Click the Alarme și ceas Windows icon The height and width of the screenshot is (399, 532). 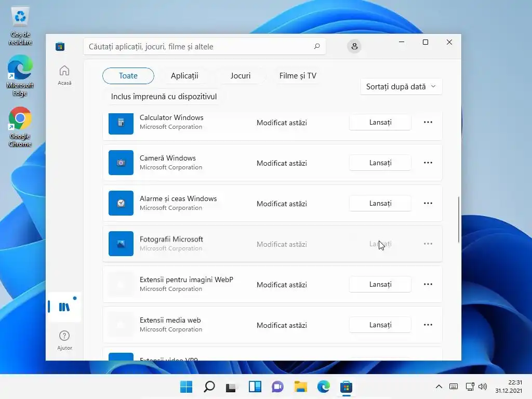pos(121,203)
